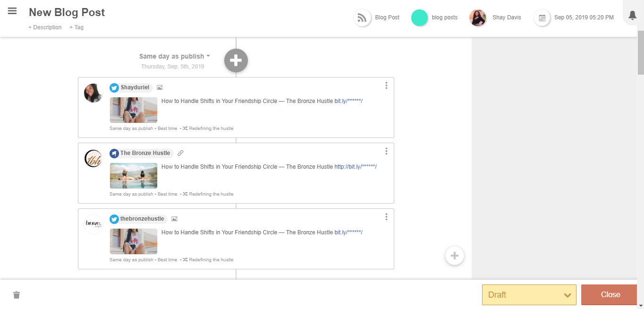Click image attachment icon next to thebronzehustle

[174, 219]
